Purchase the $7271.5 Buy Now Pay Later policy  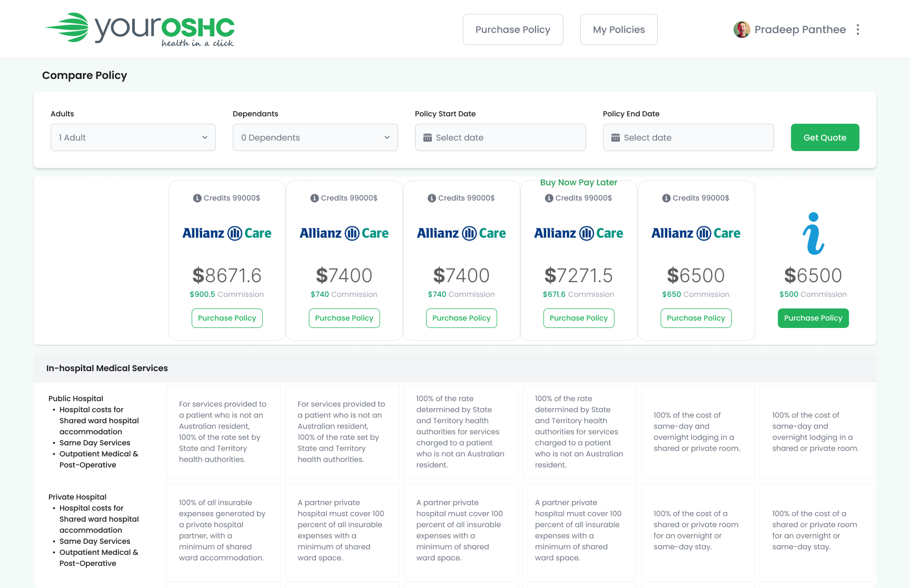(x=579, y=318)
